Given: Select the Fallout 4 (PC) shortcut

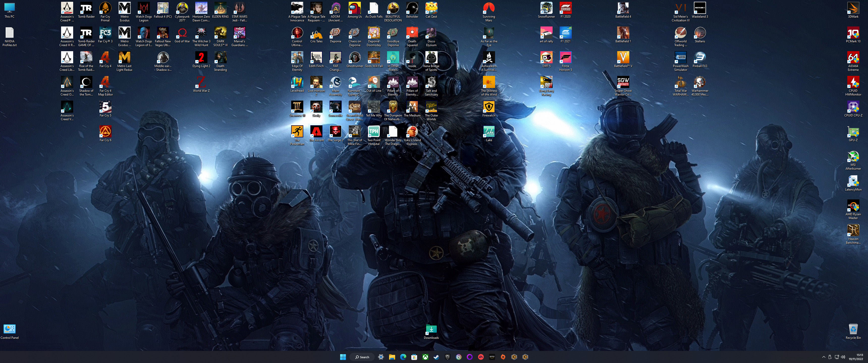Looking at the screenshot, I should 163,10.
